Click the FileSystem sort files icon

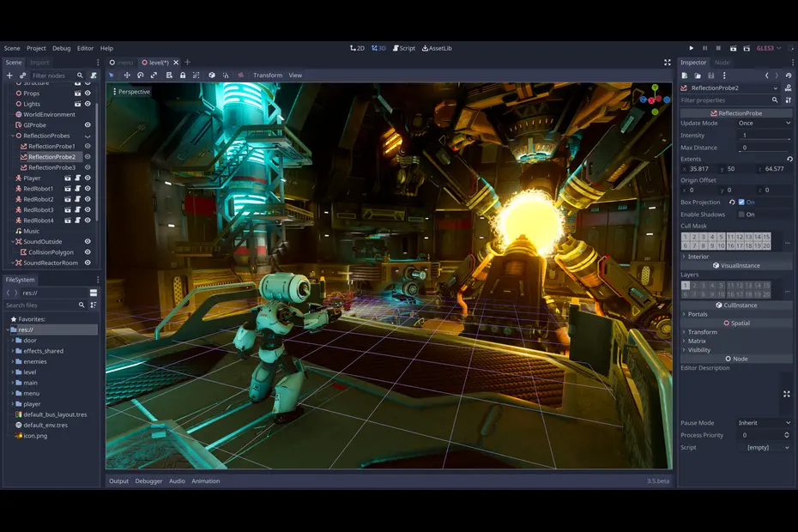94,305
